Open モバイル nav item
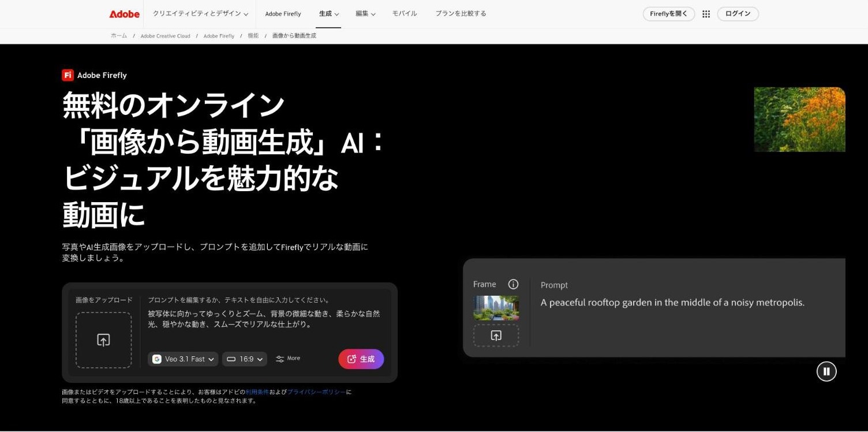Viewport: 868px width, 432px height. [405, 14]
